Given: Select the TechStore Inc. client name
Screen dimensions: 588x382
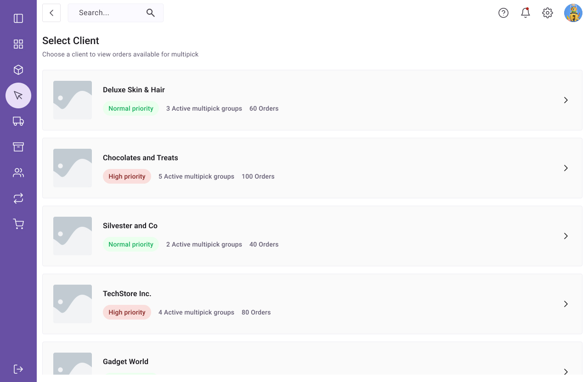Looking at the screenshot, I should [127, 294].
